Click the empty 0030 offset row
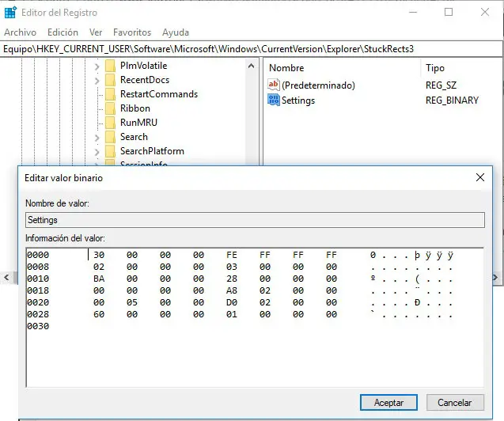The width and height of the screenshot is (504, 421). [38, 326]
